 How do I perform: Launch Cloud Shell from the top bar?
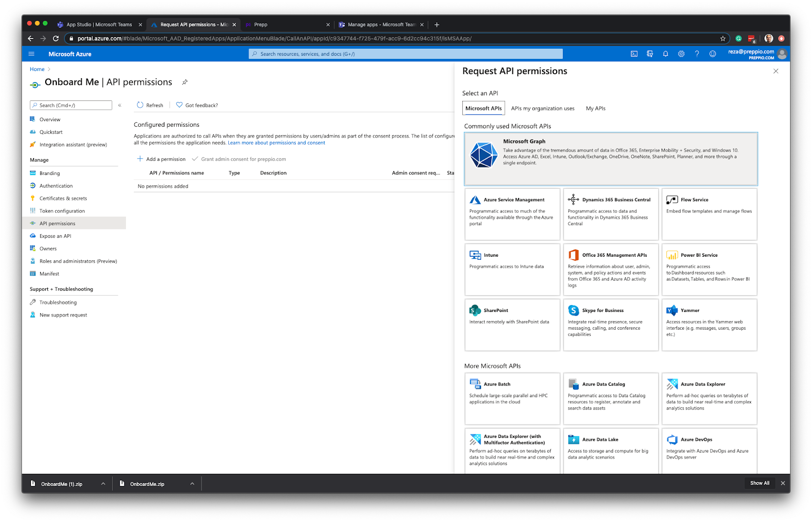(634, 54)
